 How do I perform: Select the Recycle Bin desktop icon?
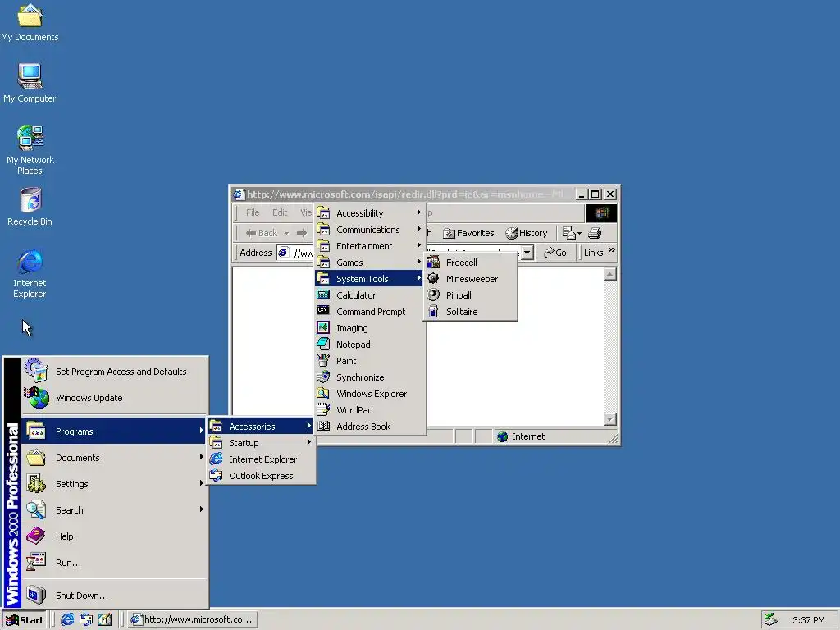pyautogui.click(x=30, y=207)
